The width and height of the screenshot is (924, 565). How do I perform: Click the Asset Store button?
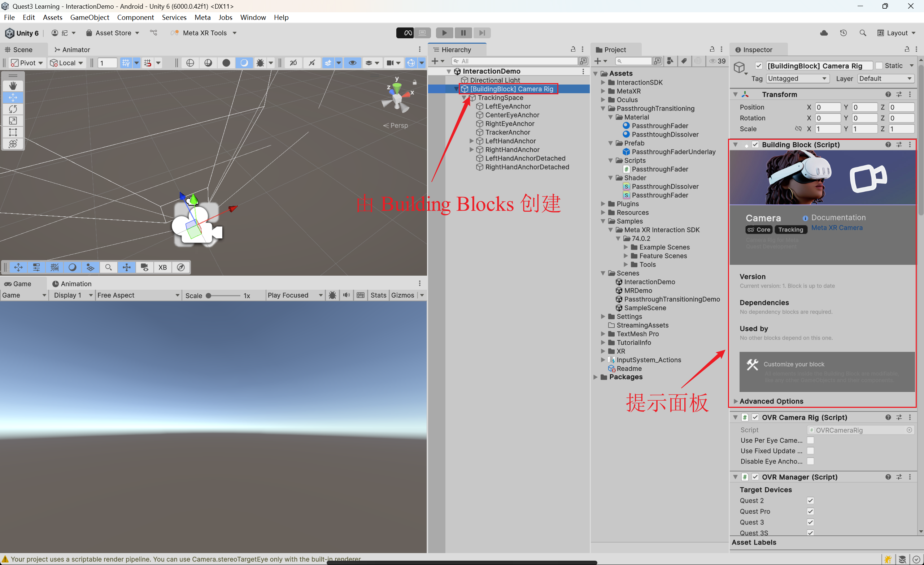click(113, 33)
